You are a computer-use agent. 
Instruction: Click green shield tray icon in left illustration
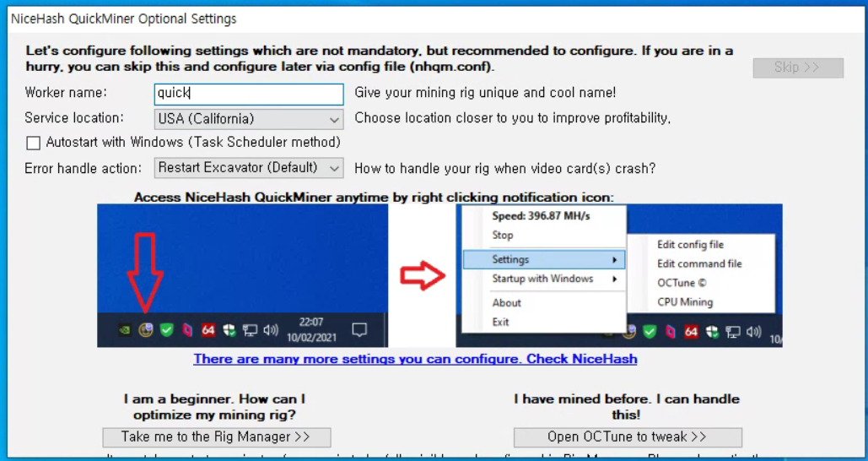click(167, 331)
